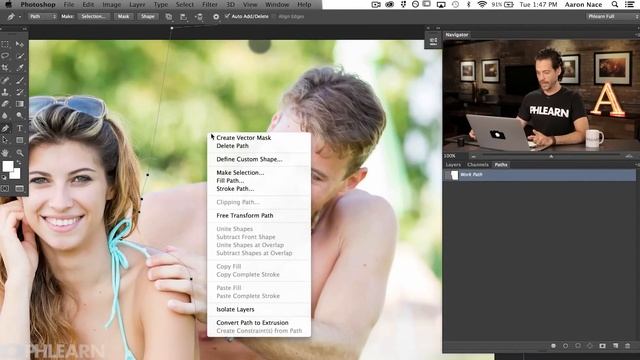
Task: Click Fill path with foreground color icon
Action: (553, 346)
